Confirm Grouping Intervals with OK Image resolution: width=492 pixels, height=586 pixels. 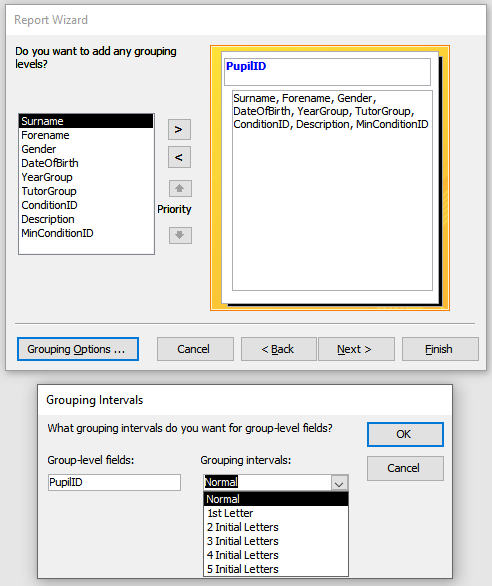pos(405,434)
